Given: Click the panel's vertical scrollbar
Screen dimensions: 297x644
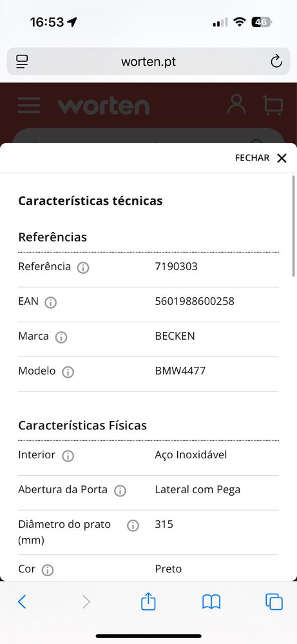Looking at the screenshot, I should [293, 226].
